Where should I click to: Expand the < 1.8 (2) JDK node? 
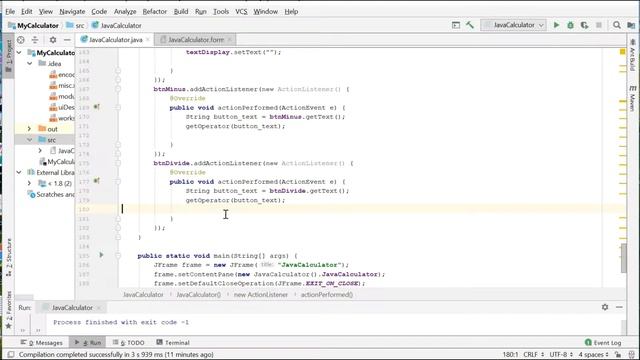[x=30, y=183]
